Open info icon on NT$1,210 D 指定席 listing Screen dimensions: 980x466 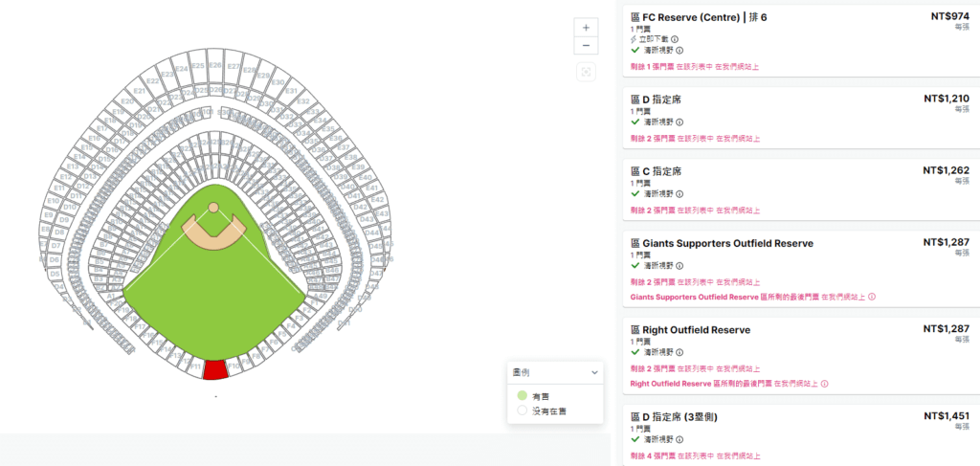tap(679, 122)
